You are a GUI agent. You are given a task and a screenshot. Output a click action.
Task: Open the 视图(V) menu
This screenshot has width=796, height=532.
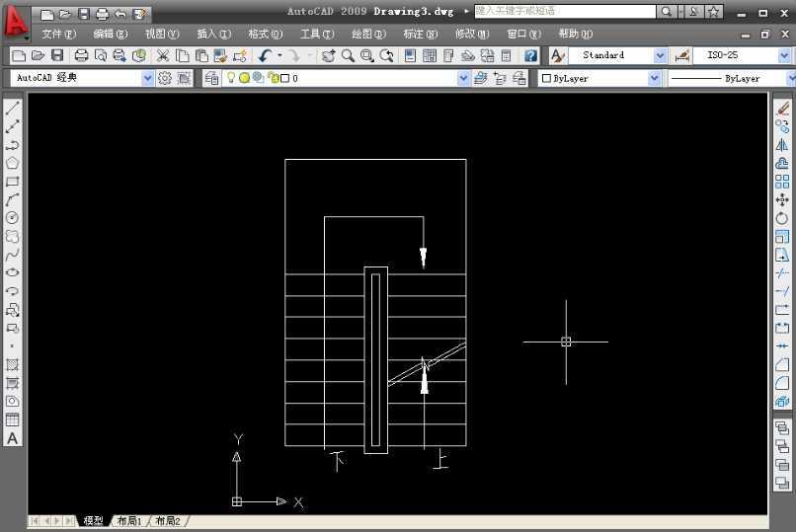[162, 34]
